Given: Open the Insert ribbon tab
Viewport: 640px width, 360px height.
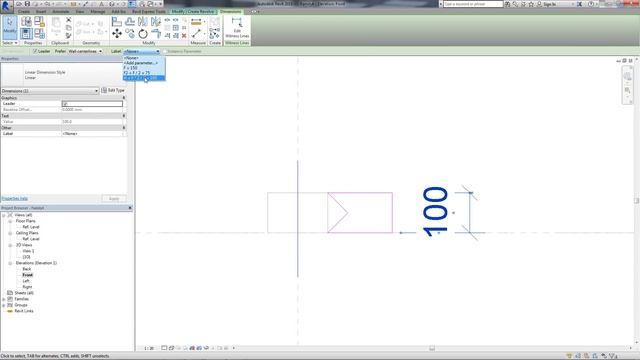Looking at the screenshot, I should [41, 11].
